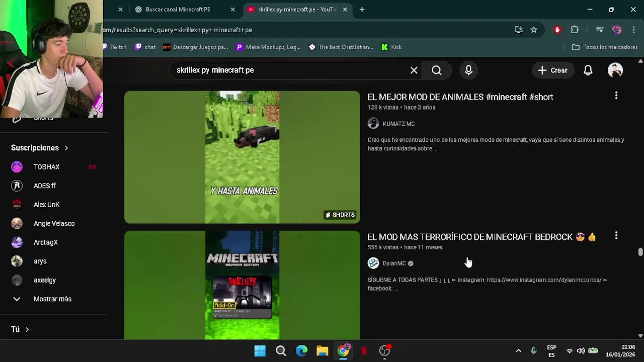Open a new browser tab with plus button
Screen dimensions: 644x362
362,10
